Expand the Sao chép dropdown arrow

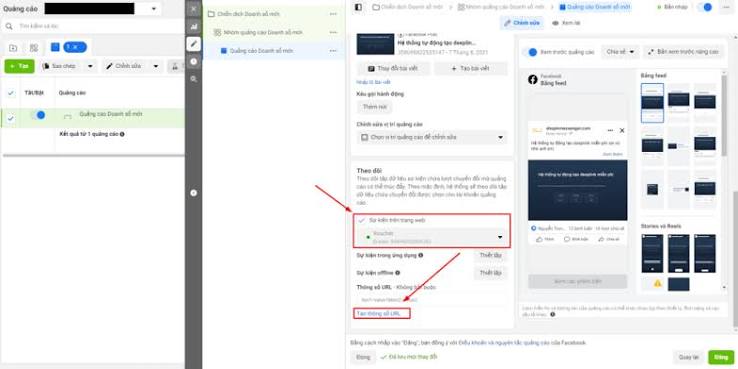[90, 66]
